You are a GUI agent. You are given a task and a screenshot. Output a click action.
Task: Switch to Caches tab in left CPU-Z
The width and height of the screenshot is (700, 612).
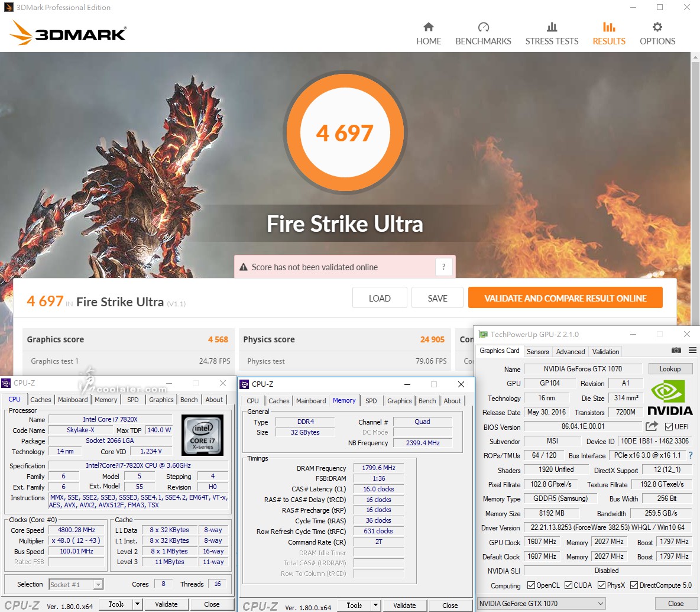[41, 400]
